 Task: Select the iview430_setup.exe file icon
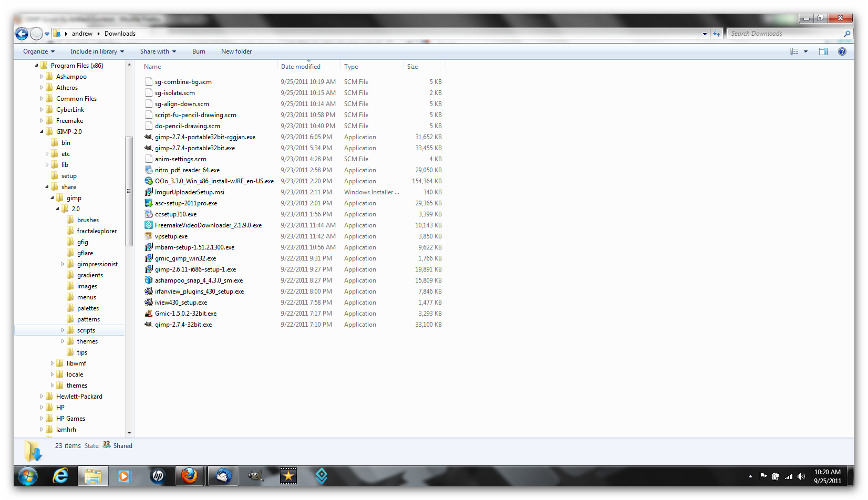click(149, 303)
